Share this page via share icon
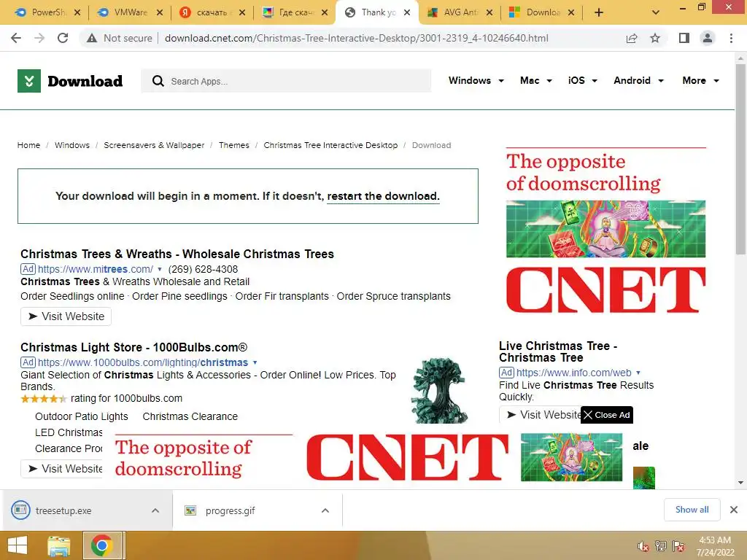 (x=632, y=38)
